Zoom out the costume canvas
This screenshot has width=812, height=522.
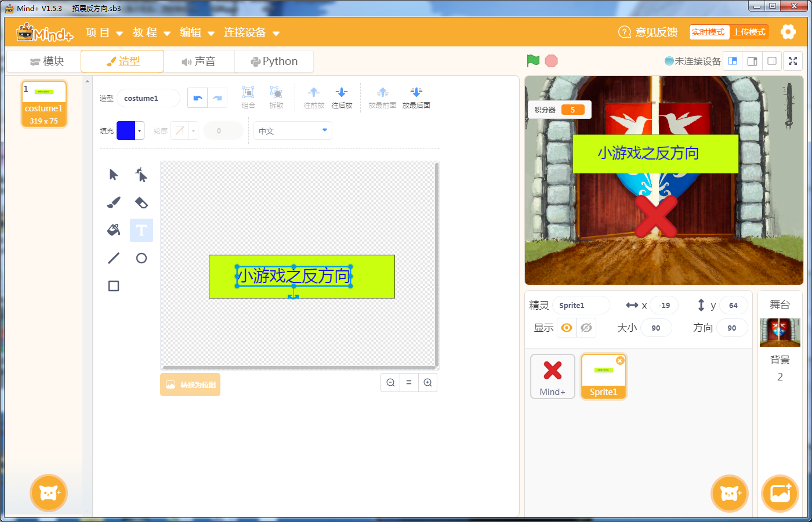390,383
